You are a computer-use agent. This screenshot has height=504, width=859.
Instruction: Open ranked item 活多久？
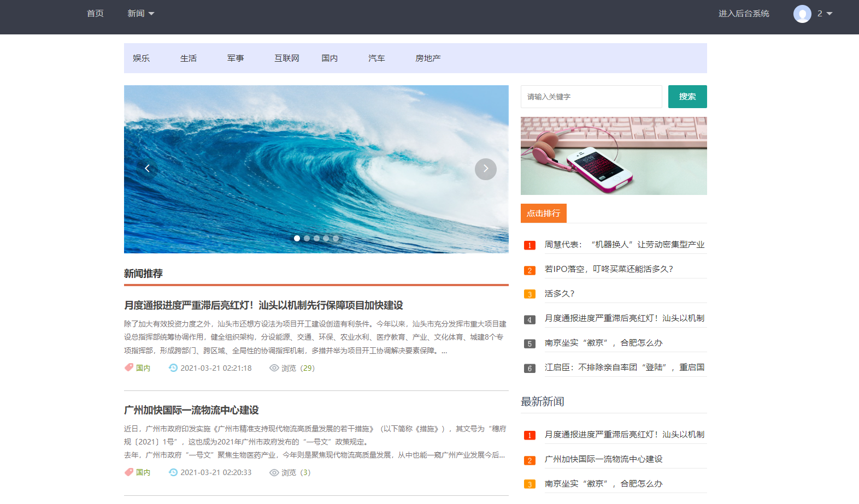coord(560,294)
